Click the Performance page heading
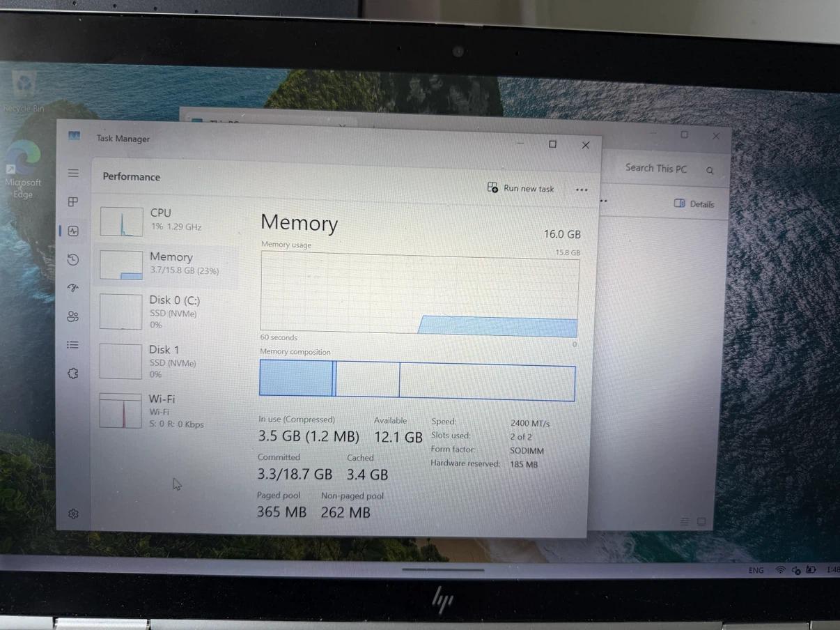 click(132, 176)
